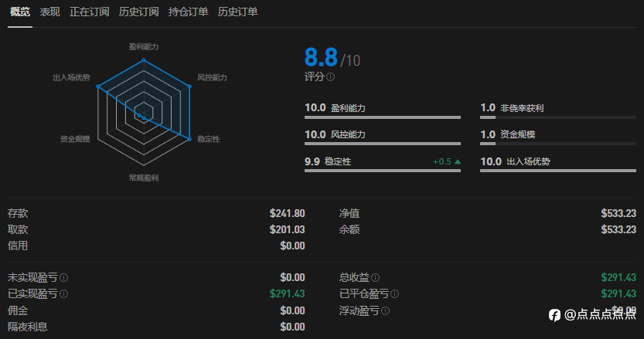Click info icon beside 总收益
Image resolution: width=644 pixels, height=339 pixels.
coord(375,277)
